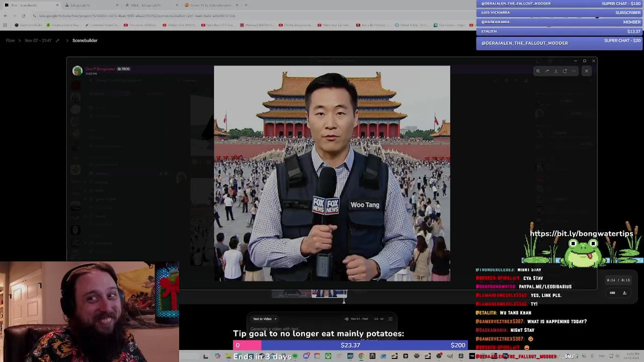The height and width of the screenshot is (362, 644).
Task: Click the Windows taskbar Start area icon
Action: tap(205, 356)
